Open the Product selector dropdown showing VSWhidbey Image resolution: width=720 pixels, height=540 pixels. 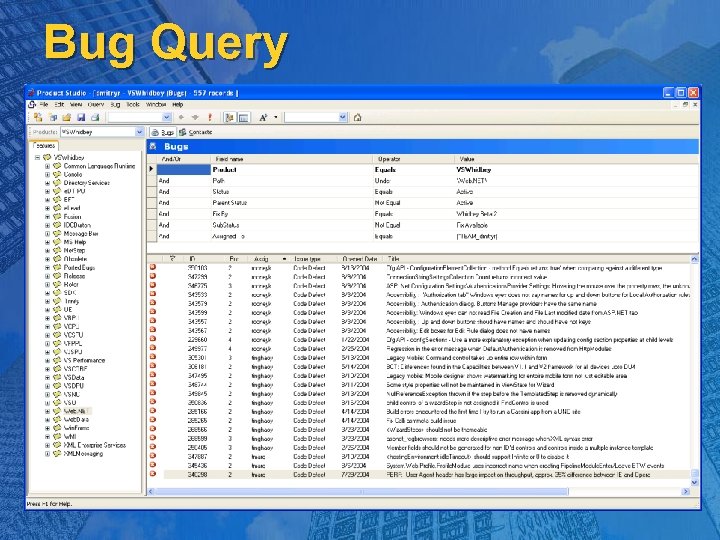click(139, 132)
